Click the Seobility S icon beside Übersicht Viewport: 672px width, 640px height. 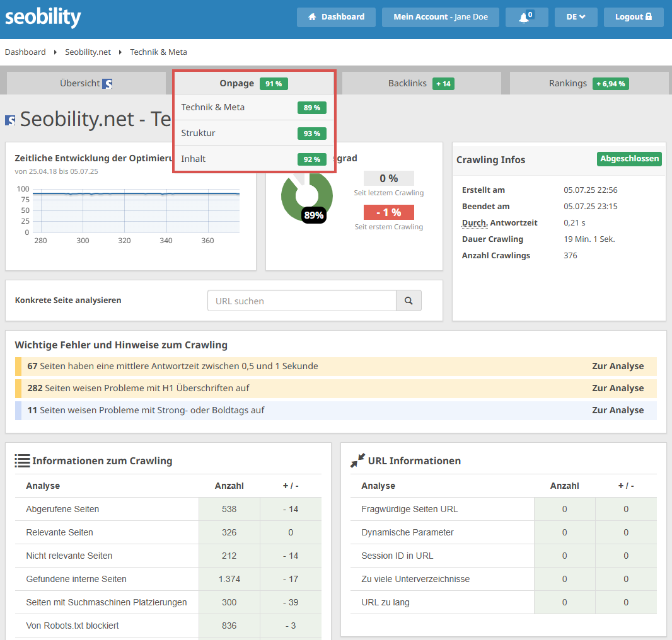108,84
